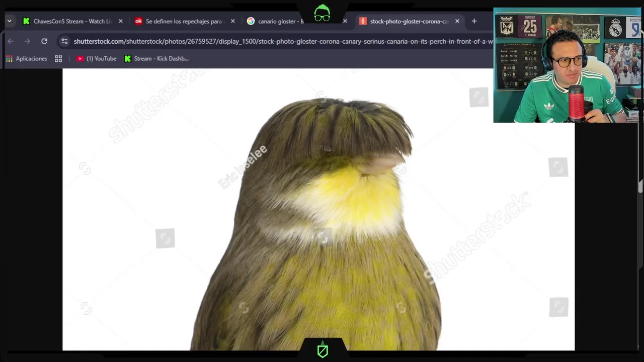Open the tab groups grid icon
This screenshot has height=362, width=644.
pyautogui.click(x=58, y=58)
